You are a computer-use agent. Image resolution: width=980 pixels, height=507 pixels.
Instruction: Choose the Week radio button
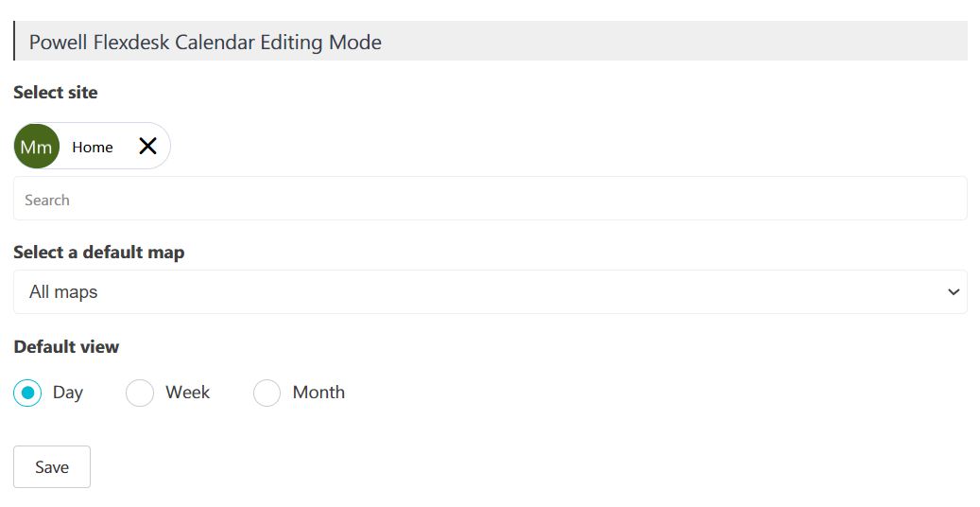coord(139,393)
